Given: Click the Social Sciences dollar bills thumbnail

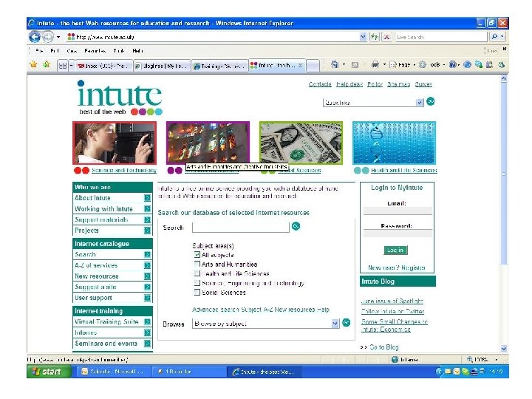Looking at the screenshot, I should [x=301, y=143].
